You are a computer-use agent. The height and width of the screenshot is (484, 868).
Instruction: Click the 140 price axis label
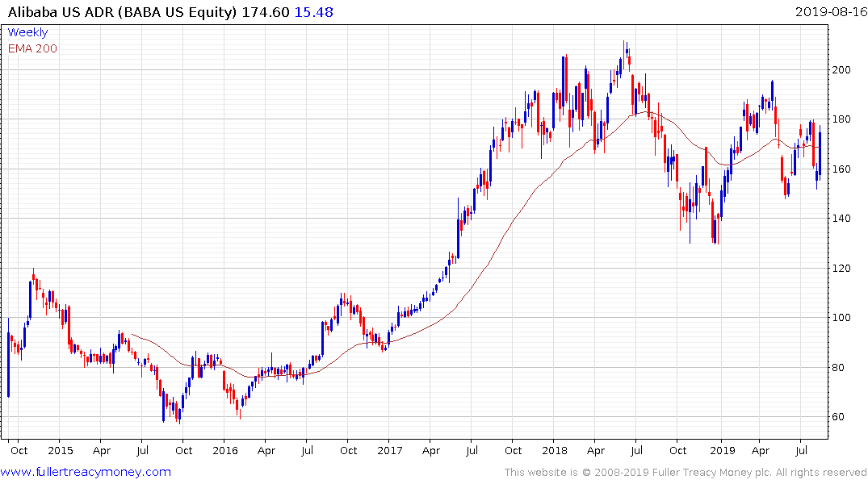tap(841, 219)
